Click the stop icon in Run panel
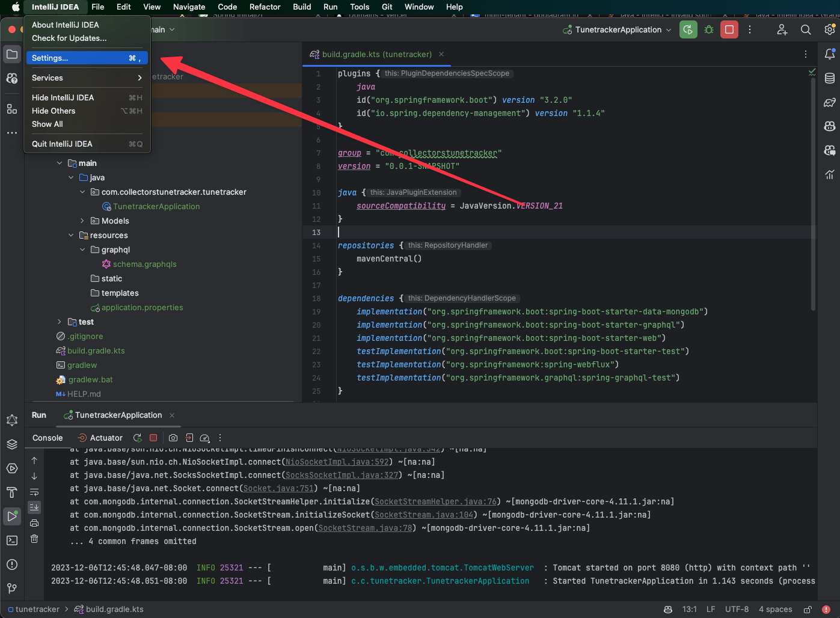 [153, 438]
